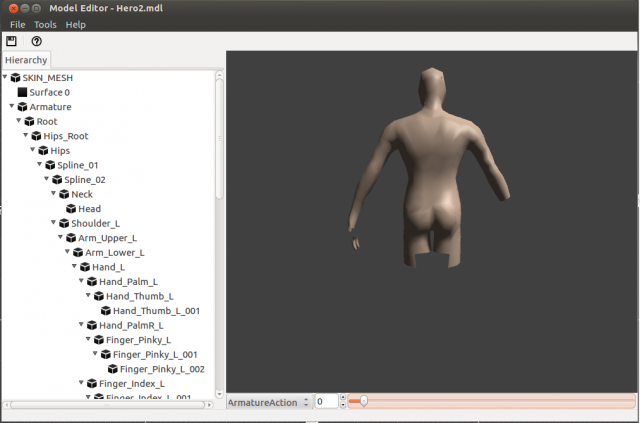Click the Surface 0 black square icon
The width and height of the screenshot is (640, 423).
22,92
